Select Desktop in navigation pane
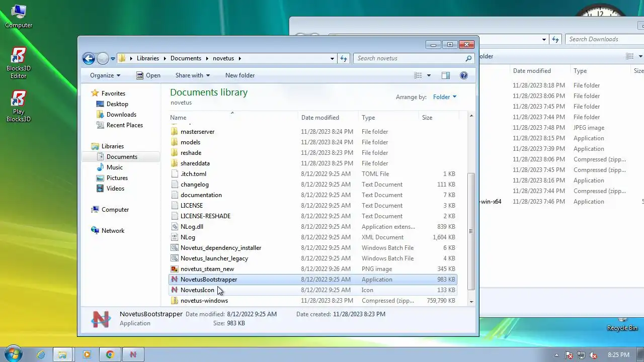This screenshot has width=644, height=362. 117,104
